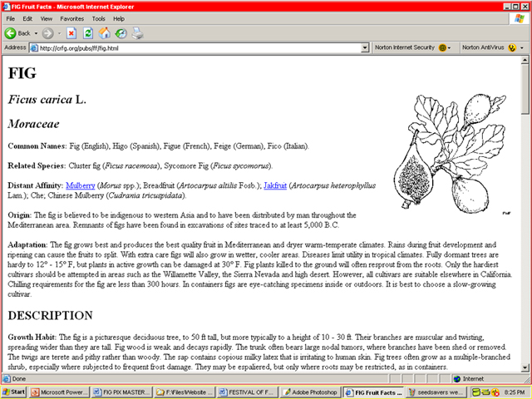Switch to F:\Files\Website folder taskbar button
The width and height of the screenshot is (532, 399).
(x=185, y=392)
